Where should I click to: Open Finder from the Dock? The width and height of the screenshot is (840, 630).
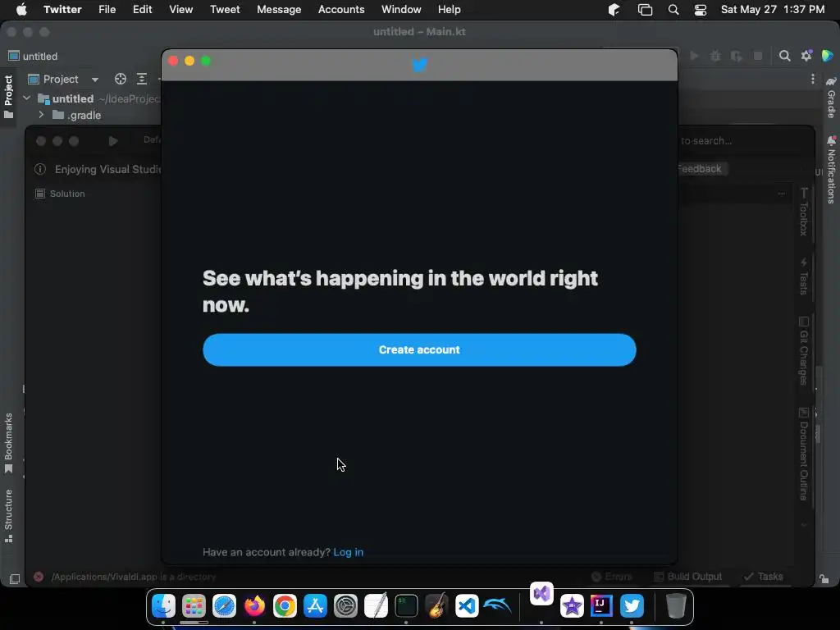point(163,606)
